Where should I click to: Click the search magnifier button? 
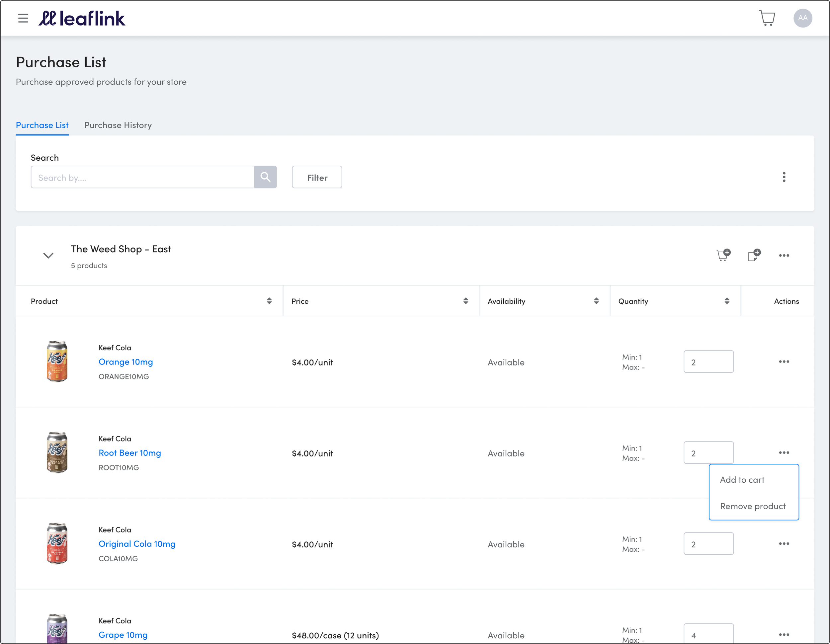[265, 177]
